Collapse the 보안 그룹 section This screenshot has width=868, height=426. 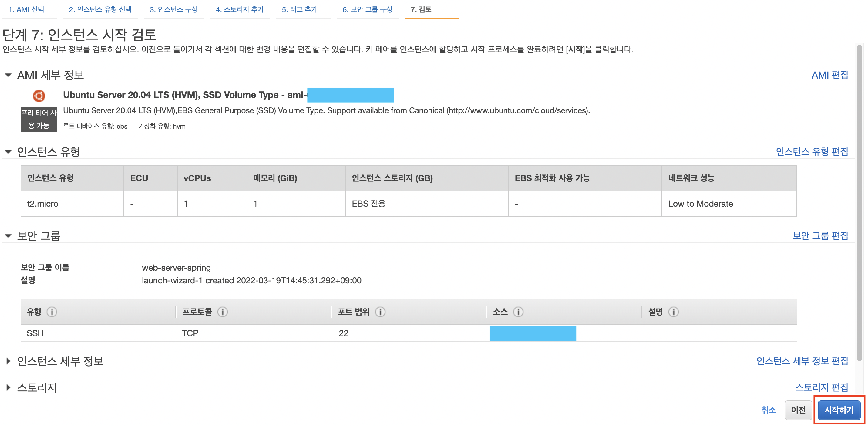(x=8, y=235)
